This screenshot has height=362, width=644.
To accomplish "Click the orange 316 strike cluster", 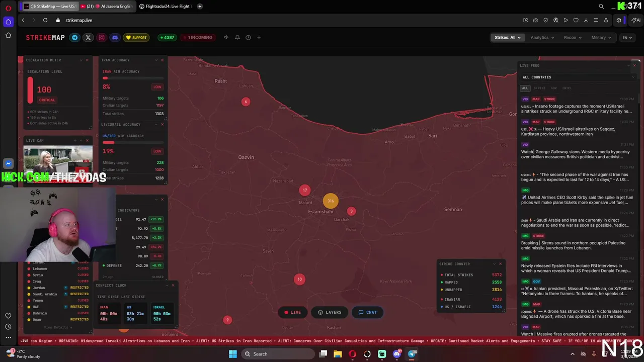I will (x=331, y=201).
